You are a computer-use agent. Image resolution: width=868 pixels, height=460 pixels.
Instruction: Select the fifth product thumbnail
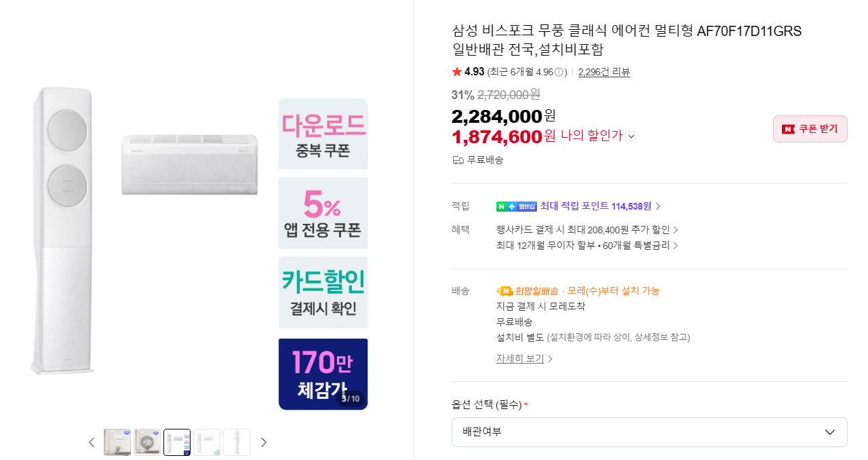click(x=237, y=442)
